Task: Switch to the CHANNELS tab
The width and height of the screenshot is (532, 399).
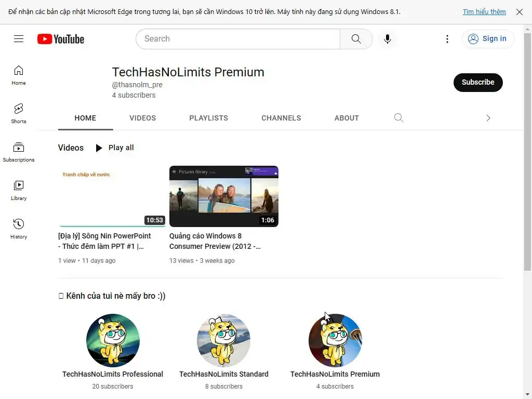Action: pyautogui.click(x=281, y=118)
